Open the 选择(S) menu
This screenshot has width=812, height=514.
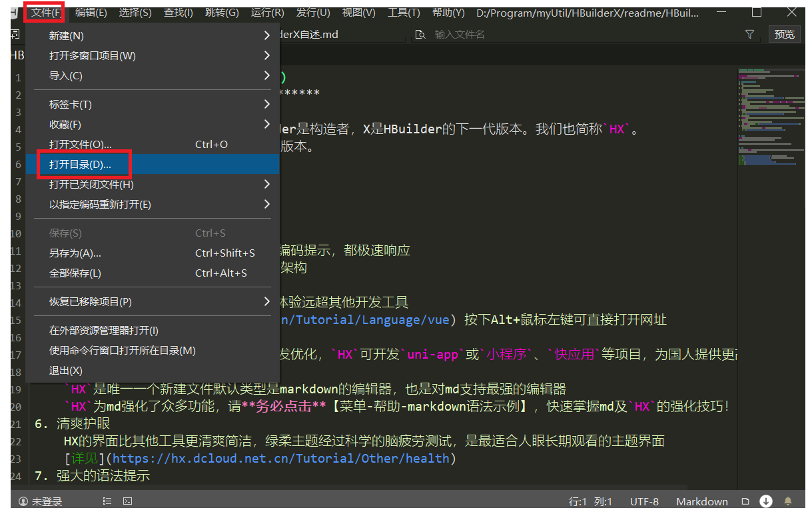coord(135,13)
